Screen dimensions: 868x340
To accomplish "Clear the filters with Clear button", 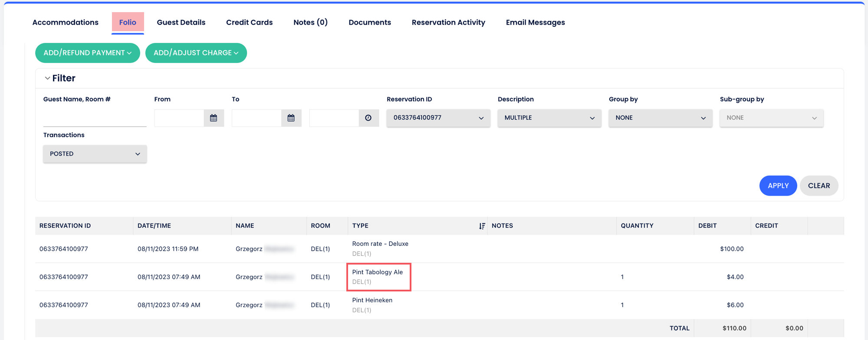I will [x=819, y=186].
